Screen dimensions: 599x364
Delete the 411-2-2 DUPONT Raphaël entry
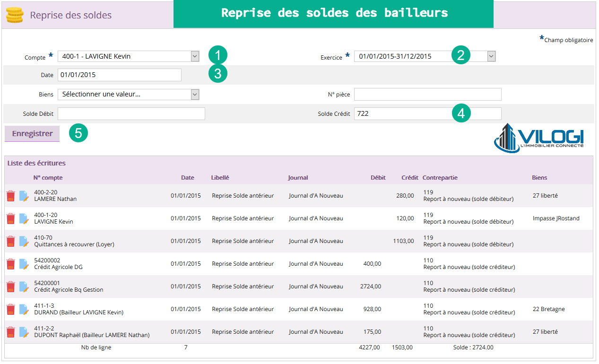[x=10, y=332]
